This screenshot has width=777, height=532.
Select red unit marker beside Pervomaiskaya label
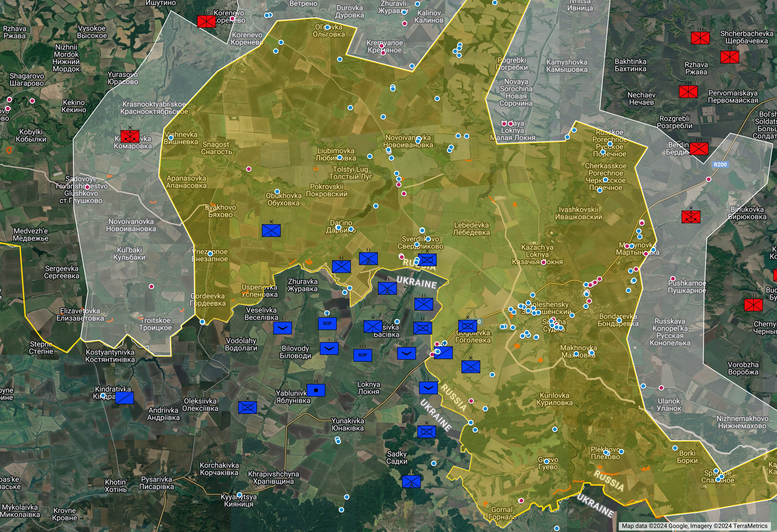pos(688,92)
